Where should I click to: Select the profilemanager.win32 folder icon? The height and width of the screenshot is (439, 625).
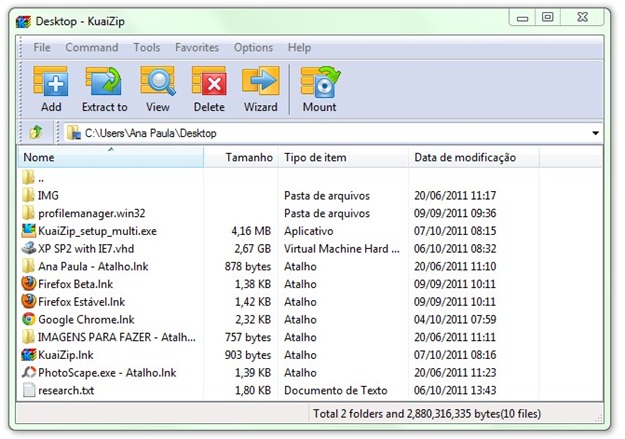tap(28, 213)
